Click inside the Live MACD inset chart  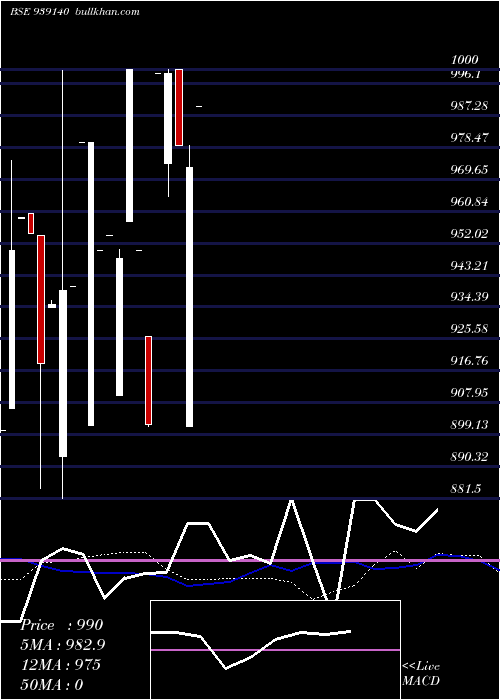click(x=275, y=650)
